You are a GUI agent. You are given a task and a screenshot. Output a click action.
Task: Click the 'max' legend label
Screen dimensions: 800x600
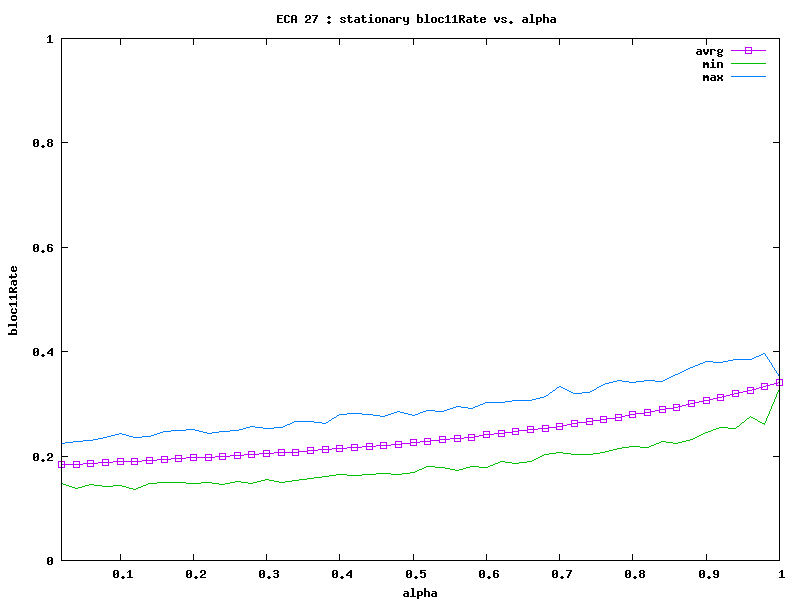712,77
